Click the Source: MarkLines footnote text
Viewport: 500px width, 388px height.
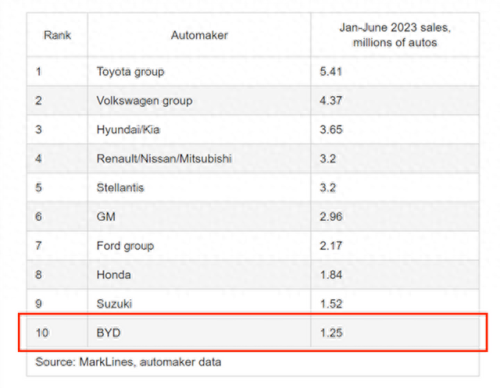[128, 362]
